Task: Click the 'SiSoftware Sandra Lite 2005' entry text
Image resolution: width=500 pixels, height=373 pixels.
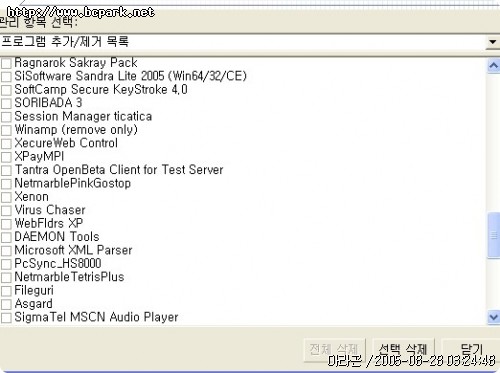Action: 131,76
